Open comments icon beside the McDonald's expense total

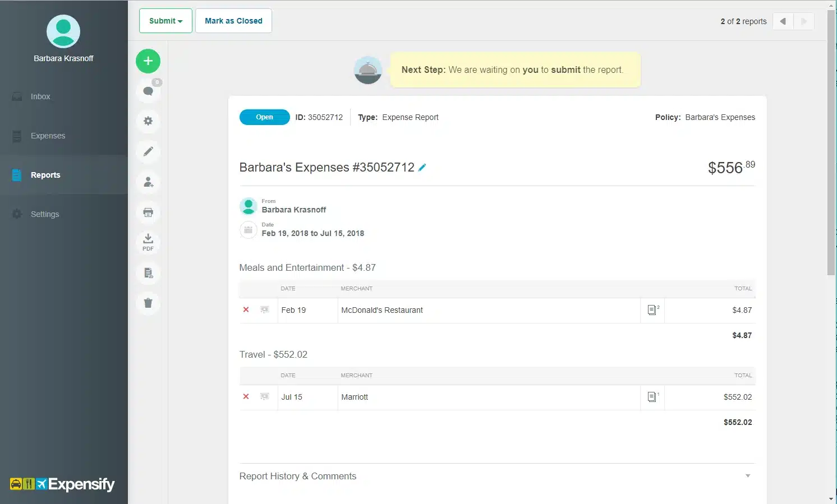(652, 310)
